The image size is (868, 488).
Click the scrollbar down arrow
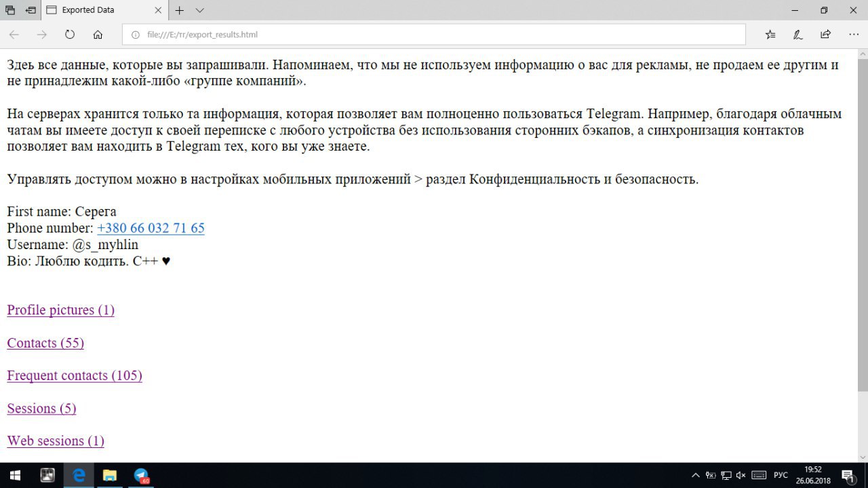(863, 457)
